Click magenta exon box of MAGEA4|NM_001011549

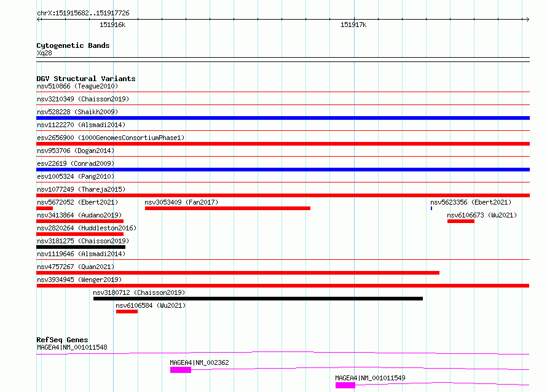345,385
